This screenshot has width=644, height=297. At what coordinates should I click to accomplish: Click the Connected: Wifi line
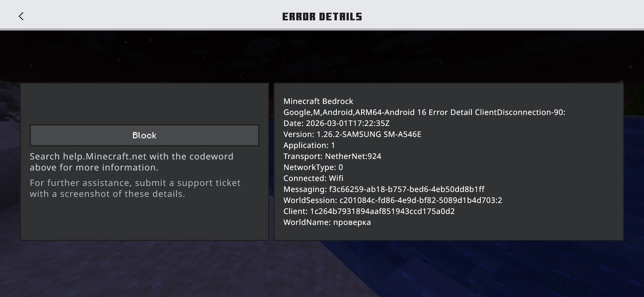[313, 178]
